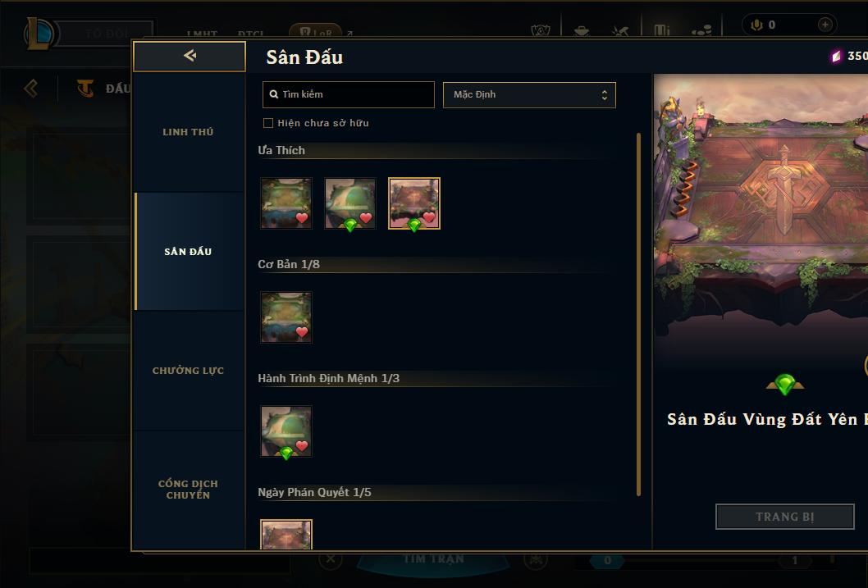The height and width of the screenshot is (588, 868).
Task: Unfavorite the first arena's red heart
Action: 302,218
